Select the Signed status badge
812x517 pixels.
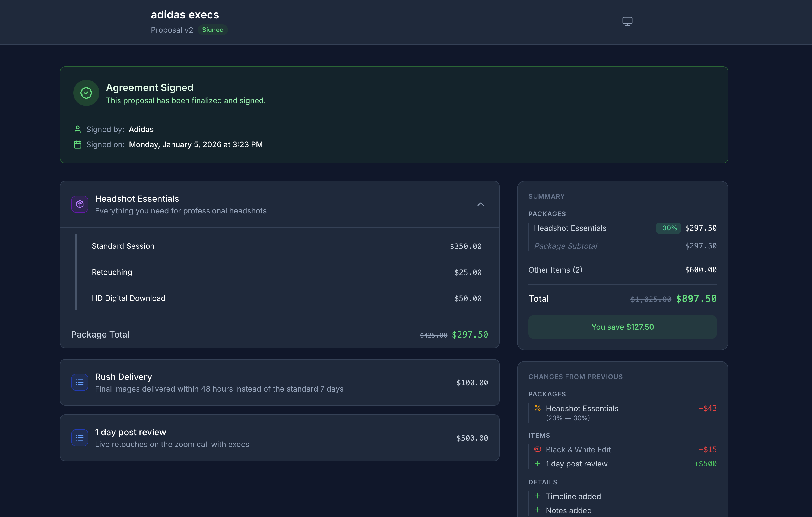click(212, 30)
